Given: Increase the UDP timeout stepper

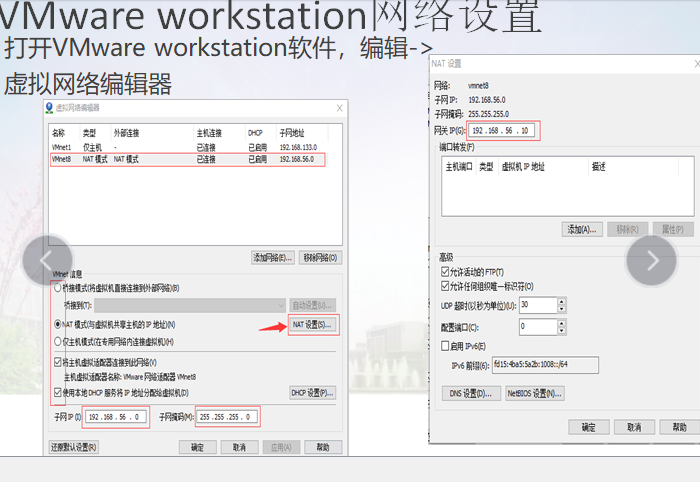Looking at the screenshot, I should click(562, 301).
